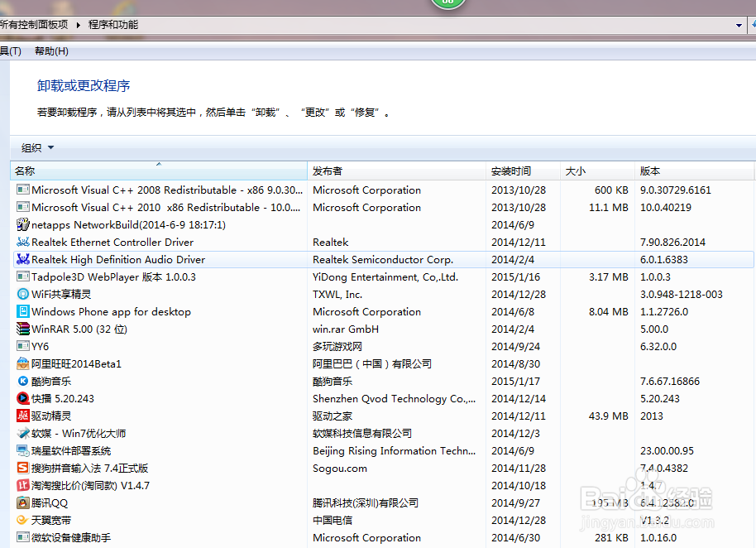Click the 软媒 Win7优化大师 icon
The height and width of the screenshot is (548, 756).
coord(22,433)
